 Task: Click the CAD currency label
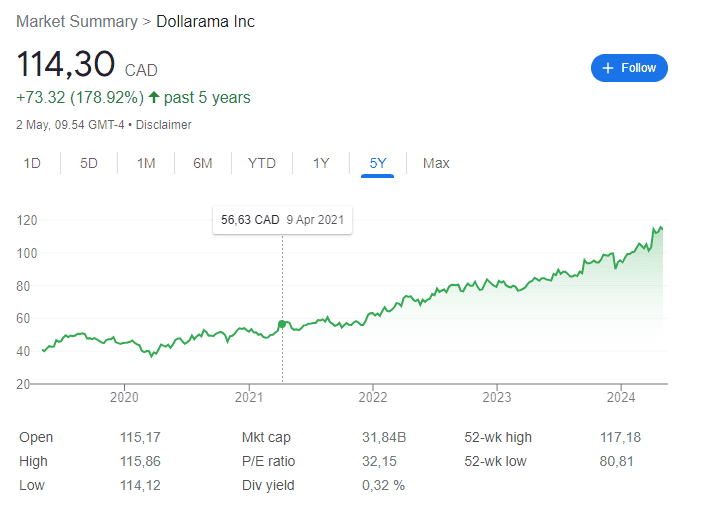coord(141,70)
